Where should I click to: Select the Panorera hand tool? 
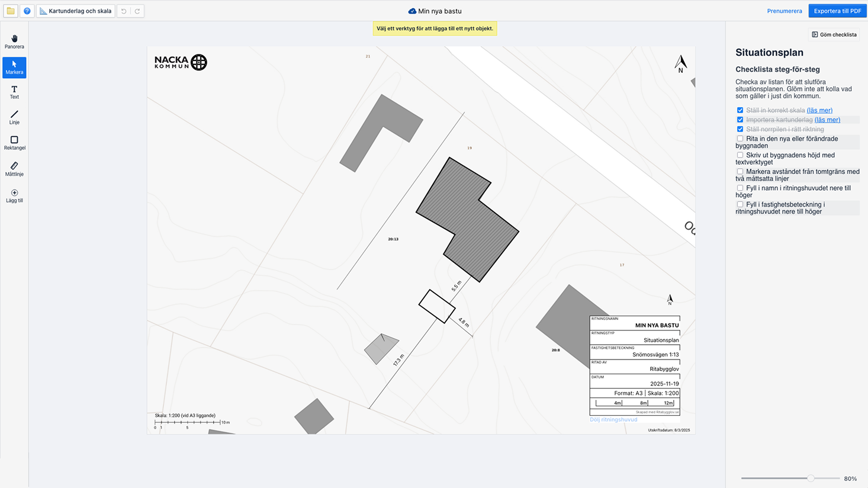click(14, 41)
